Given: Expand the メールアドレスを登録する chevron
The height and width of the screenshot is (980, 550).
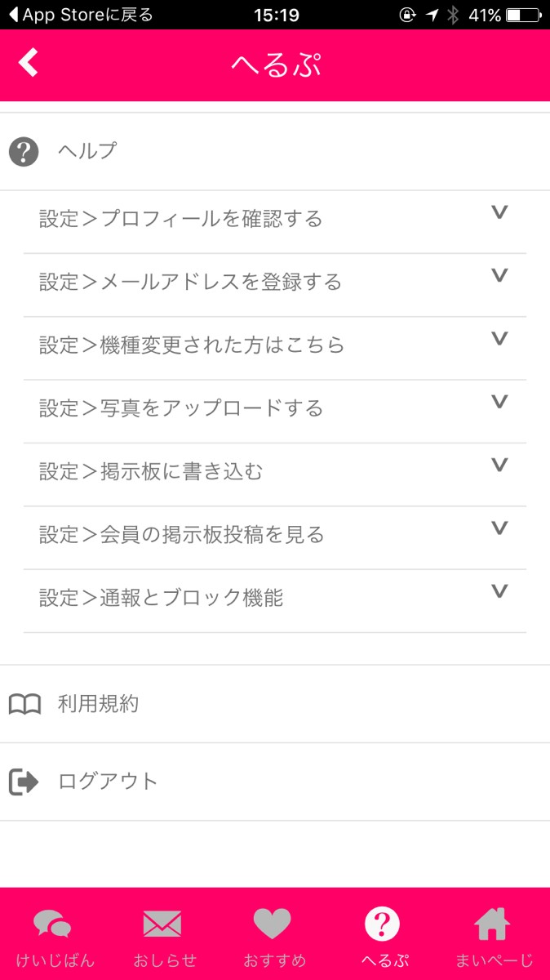Looking at the screenshot, I should pyautogui.click(x=499, y=275).
